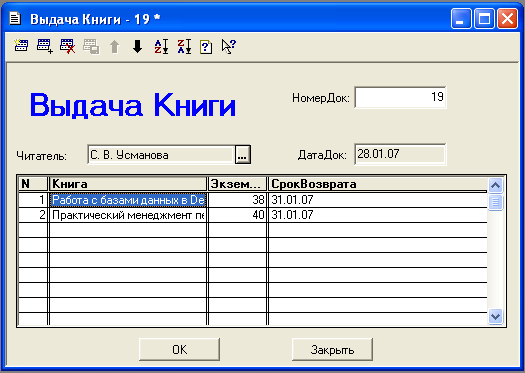Click the greyed-out Move Up arrow
This screenshot has width=525, height=373.
coord(115,47)
